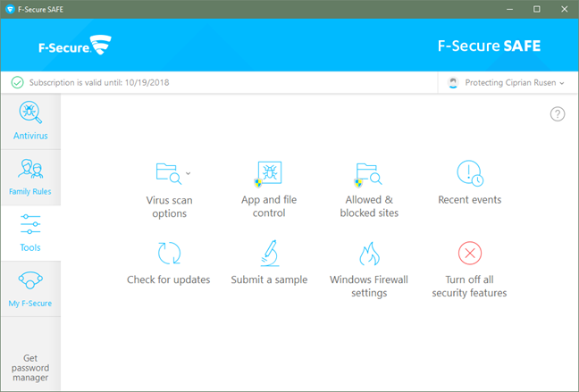579x392 pixels.
Task: Switch to the Family Rules tab label
Action: [x=30, y=192]
